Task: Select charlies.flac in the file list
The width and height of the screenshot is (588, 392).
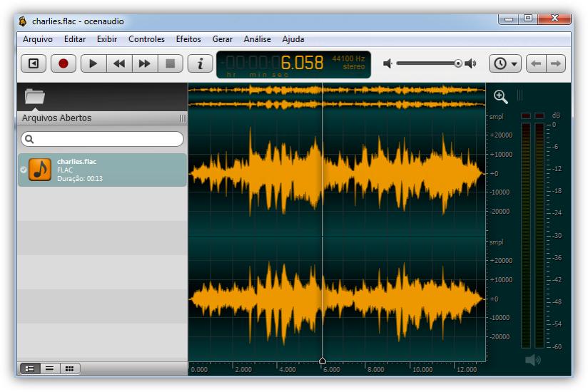Action: coord(102,170)
